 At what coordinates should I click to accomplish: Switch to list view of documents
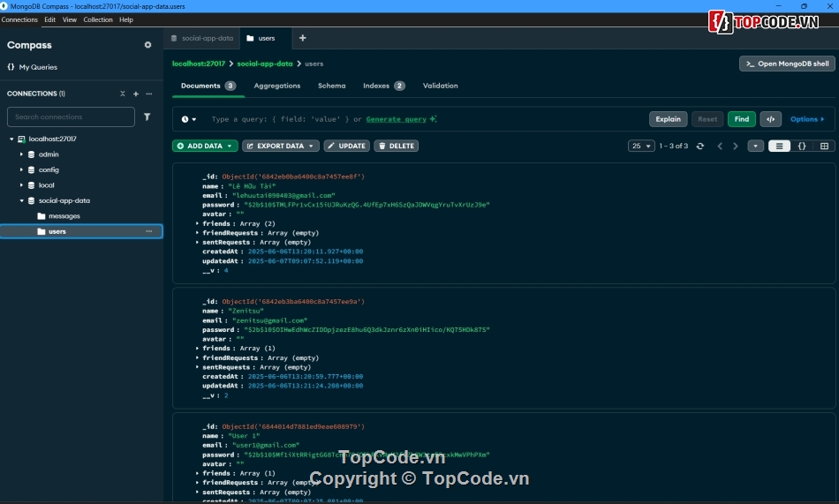[x=779, y=146]
